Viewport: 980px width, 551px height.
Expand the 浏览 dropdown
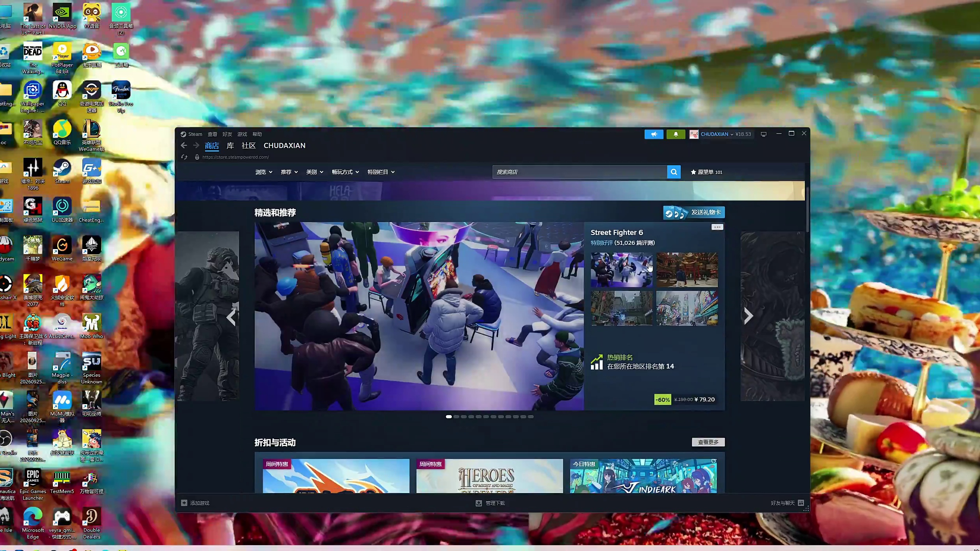coord(264,172)
